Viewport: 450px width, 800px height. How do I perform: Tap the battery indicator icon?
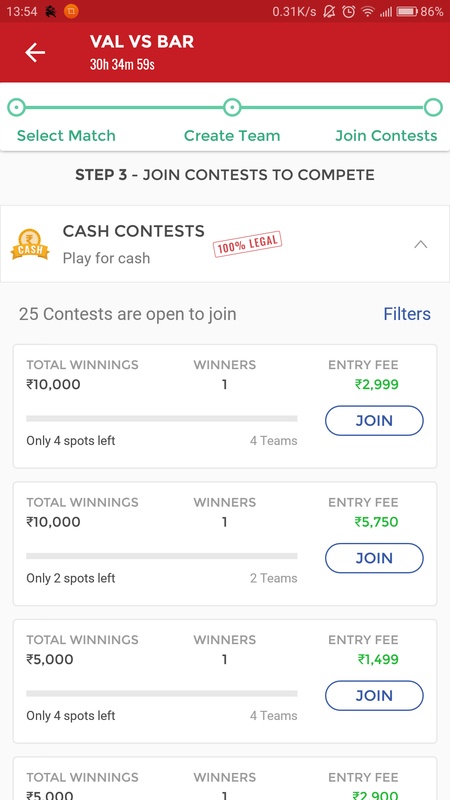click(407, 11)
